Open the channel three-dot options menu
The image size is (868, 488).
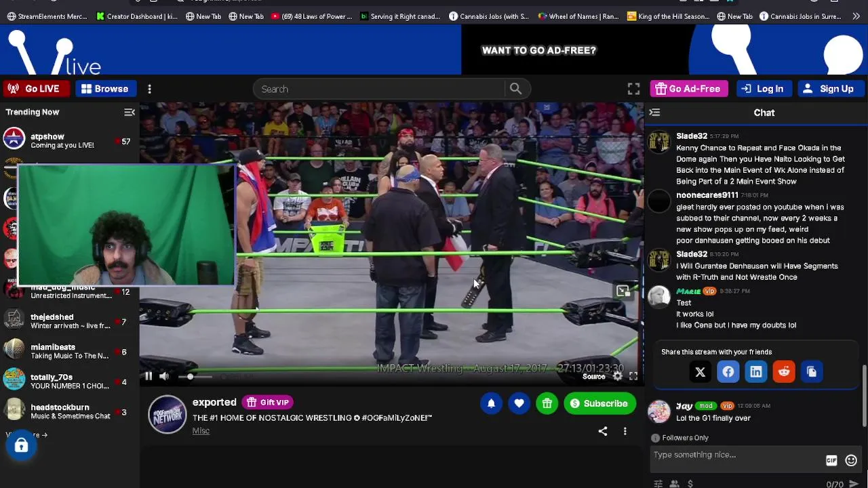pyautogui.click(x=625, y=431)
